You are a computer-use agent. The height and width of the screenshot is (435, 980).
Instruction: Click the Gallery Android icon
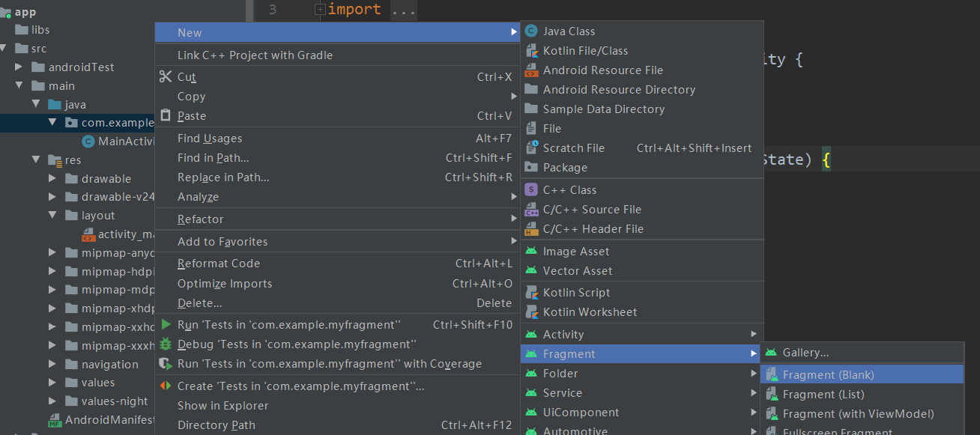point(771,353)
